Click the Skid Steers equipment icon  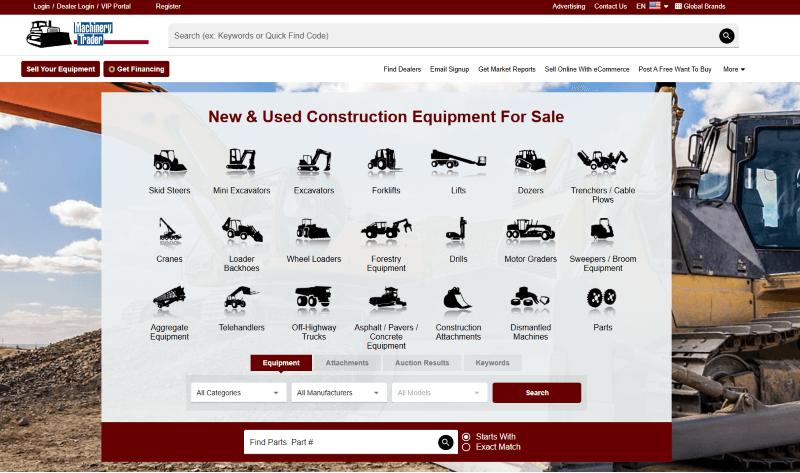click(x=169, y=160)
